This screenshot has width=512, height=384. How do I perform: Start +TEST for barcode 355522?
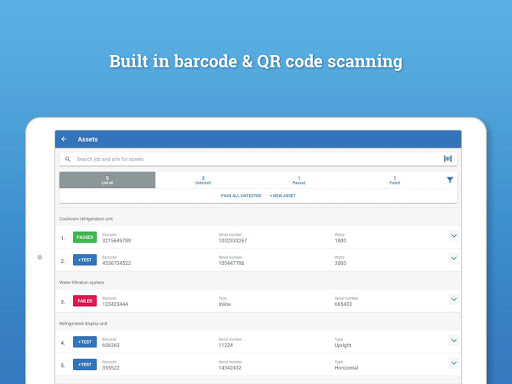[85, 365]
